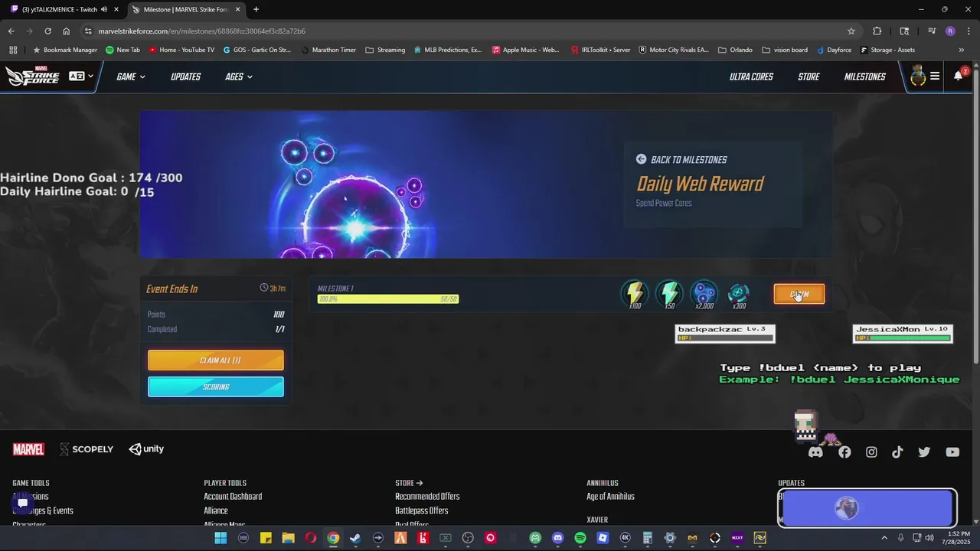Open Discord from the taskbar
The height and width of the screenshot is (551, 980).
pos(557,538)
